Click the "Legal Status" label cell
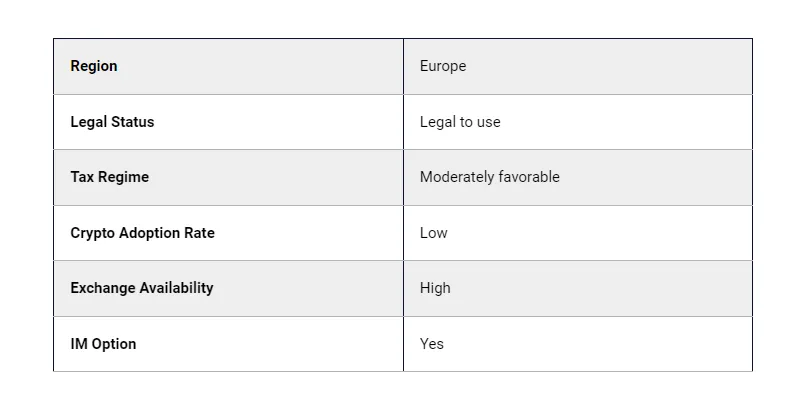This screenshot has height=413, width=801. pos(112,122)
